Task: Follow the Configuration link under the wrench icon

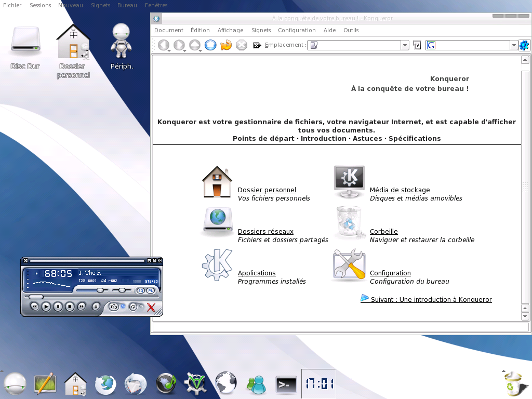Action: tap(390, 273)
